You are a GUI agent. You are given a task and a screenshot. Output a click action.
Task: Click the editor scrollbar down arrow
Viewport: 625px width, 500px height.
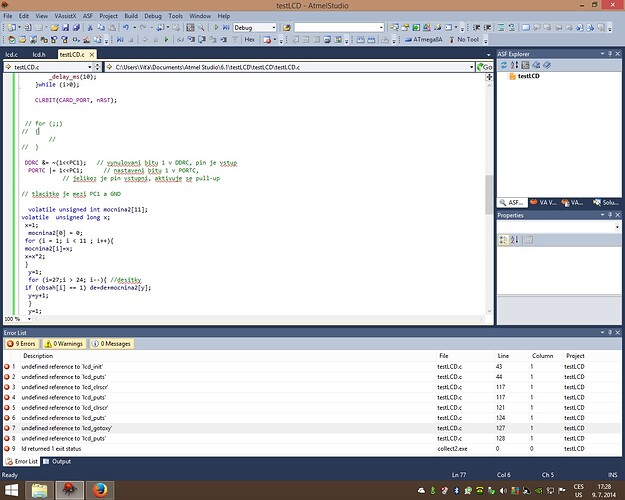point(489,311)
